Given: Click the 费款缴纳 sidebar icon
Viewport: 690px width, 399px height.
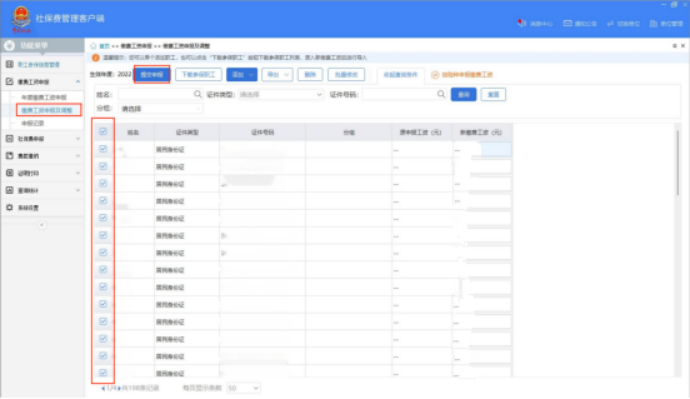Looking at the screenshot, I should 10,156.
